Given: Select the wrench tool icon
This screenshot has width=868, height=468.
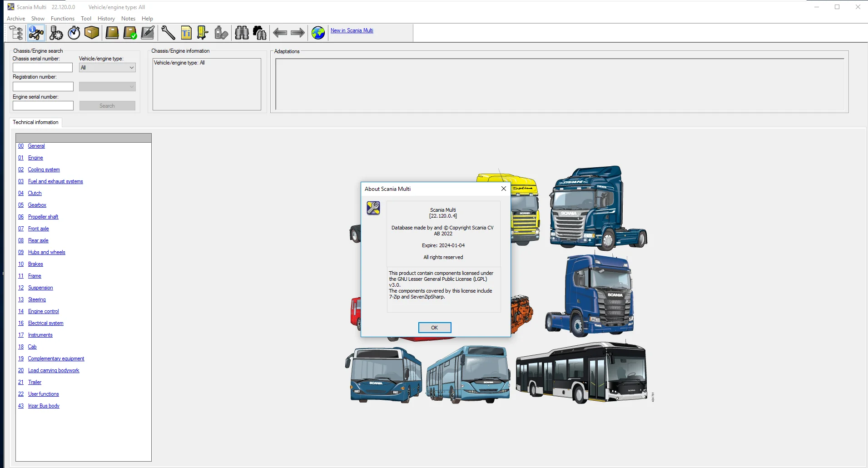Looking at the screenshot, I should [168, 33].
